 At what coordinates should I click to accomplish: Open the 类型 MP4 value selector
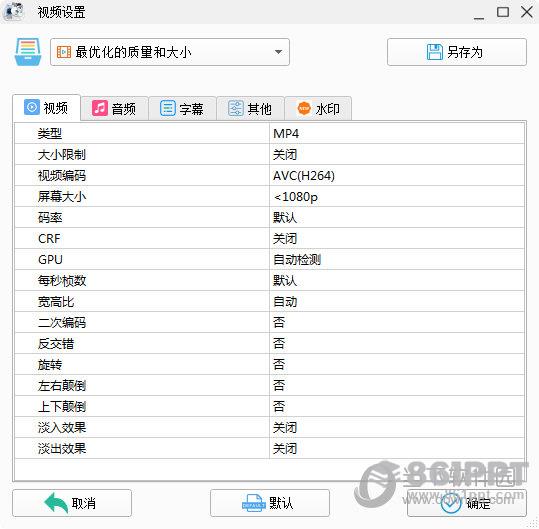(x=397, y=134)
